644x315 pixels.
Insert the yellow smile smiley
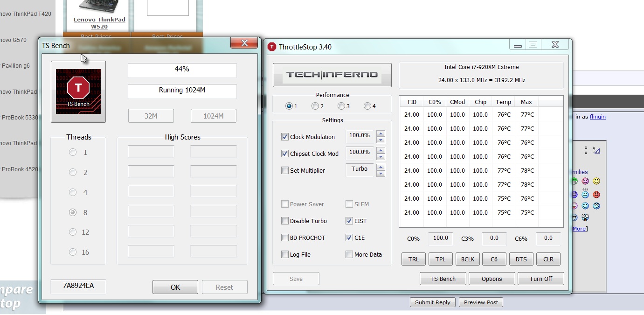coord(596,181)
